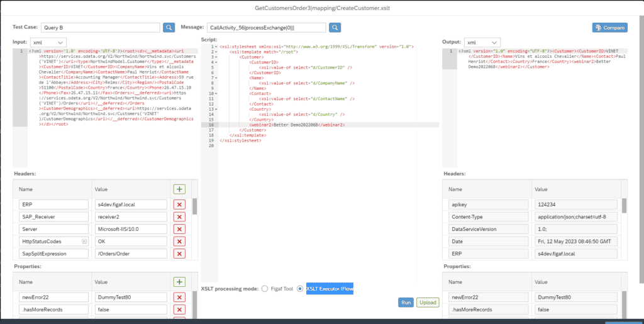644x324 pixels.
Task: Select output header name apikey
Action: coord(488,204)
